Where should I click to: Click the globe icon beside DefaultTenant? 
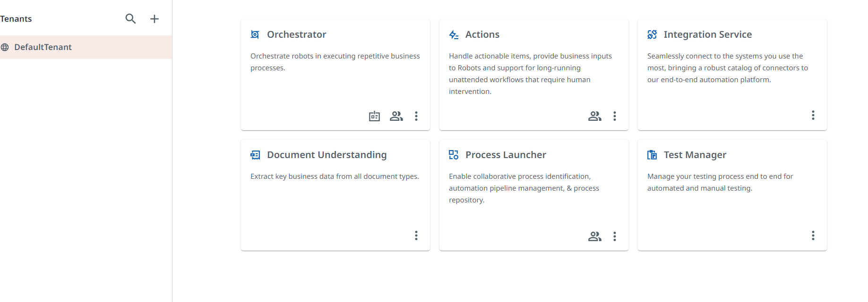(x=5, y=47)
